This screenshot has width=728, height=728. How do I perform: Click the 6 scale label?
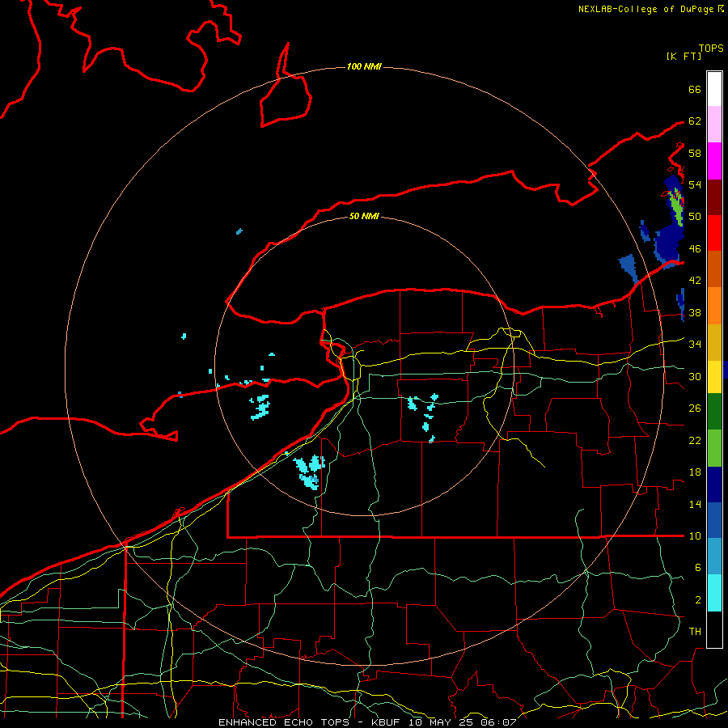[697, 568]
